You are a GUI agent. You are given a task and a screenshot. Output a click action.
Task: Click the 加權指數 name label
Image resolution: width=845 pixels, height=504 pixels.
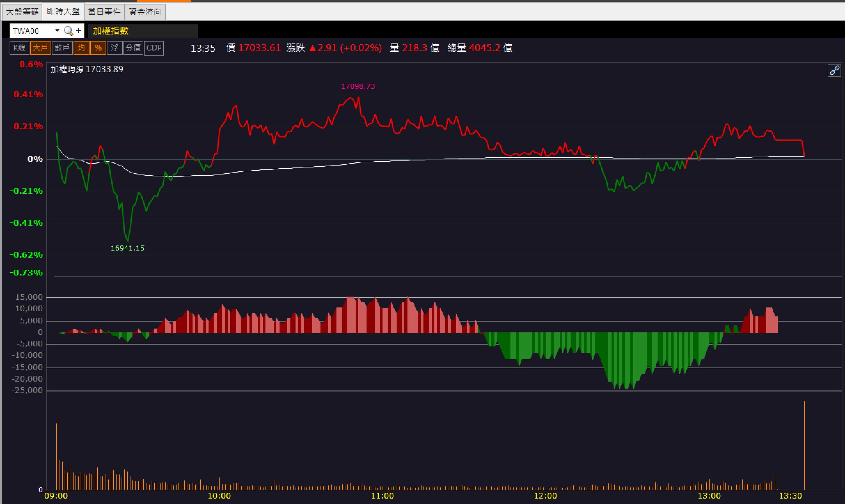click(111, 31)
